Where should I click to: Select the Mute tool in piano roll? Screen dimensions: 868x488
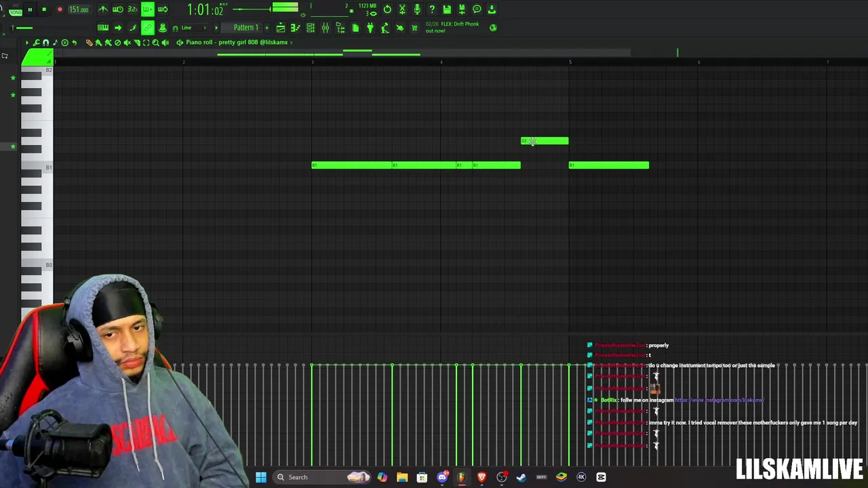tap(127, 42)
